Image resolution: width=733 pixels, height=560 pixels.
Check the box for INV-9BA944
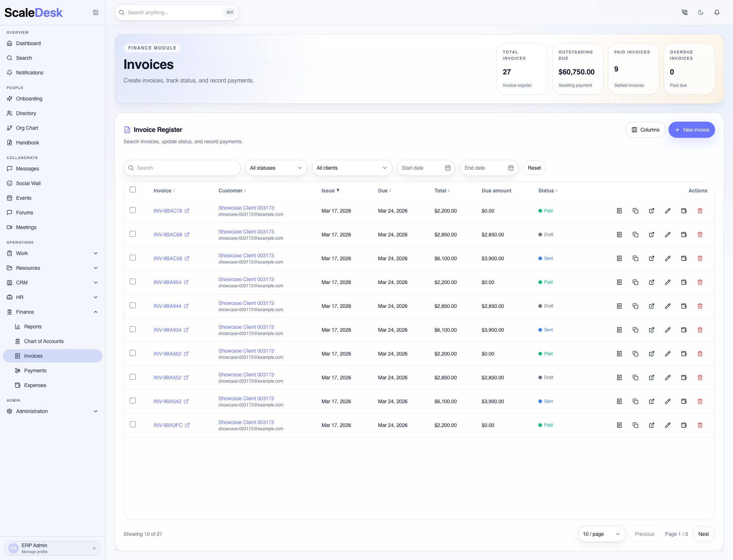tap(133, 305)
